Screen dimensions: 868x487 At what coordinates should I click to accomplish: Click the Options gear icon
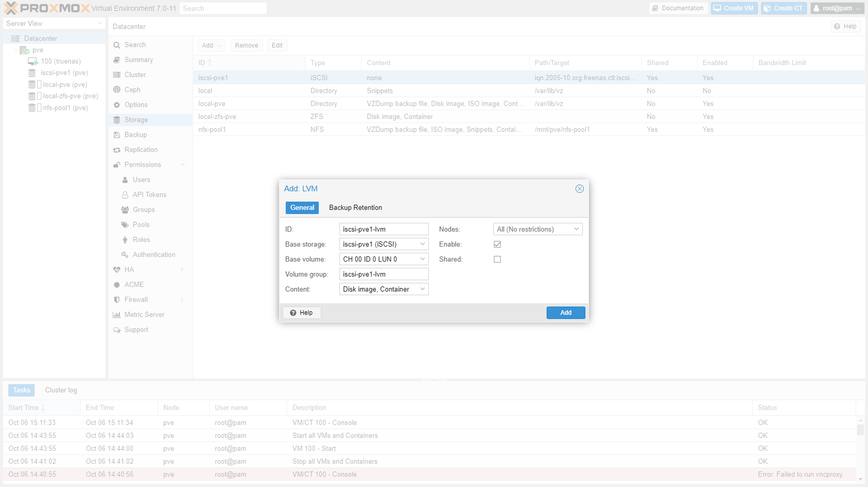click(117, 105)
